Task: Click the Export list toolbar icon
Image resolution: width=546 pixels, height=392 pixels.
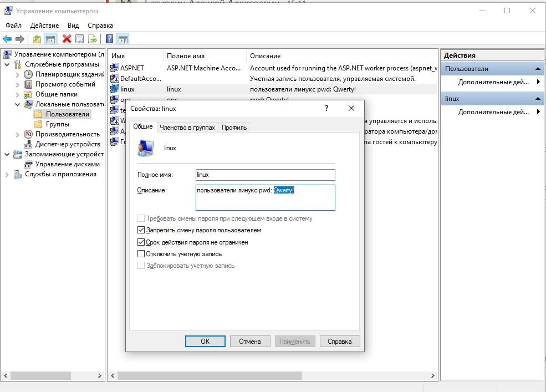Action: tap(93, 39)
